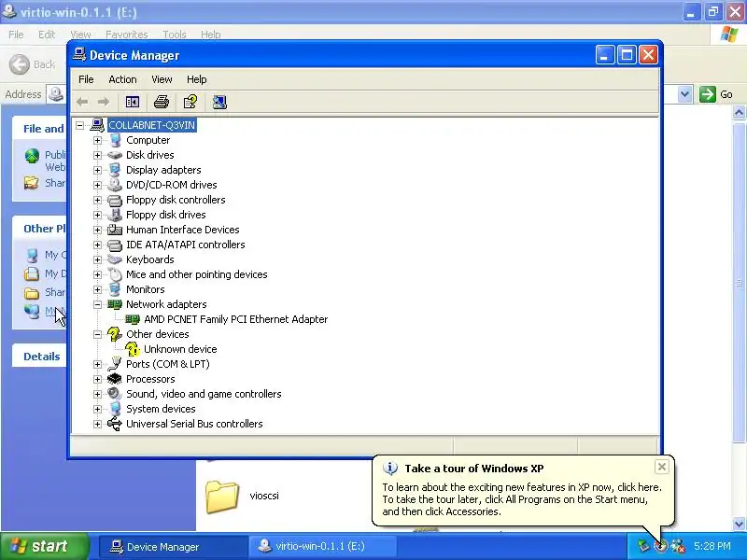
Task: Click the Explorer scrollbar up arrow
Action: click(x=739, y=112)
